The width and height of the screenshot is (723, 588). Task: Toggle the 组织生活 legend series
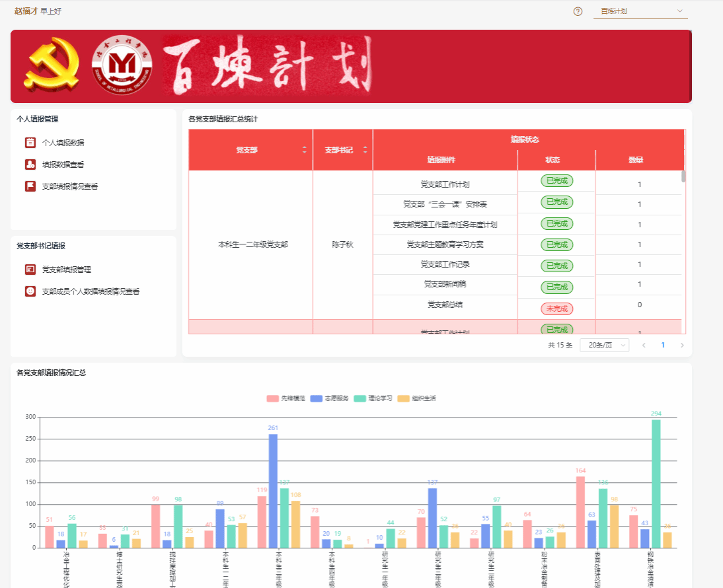[416, 398]
